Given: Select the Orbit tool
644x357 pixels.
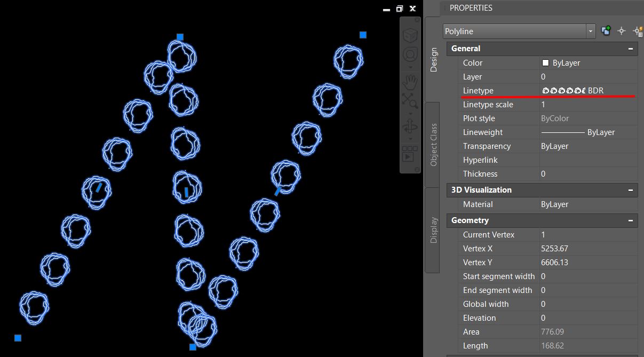Looking at the screenshot, I should click(410, 127).
